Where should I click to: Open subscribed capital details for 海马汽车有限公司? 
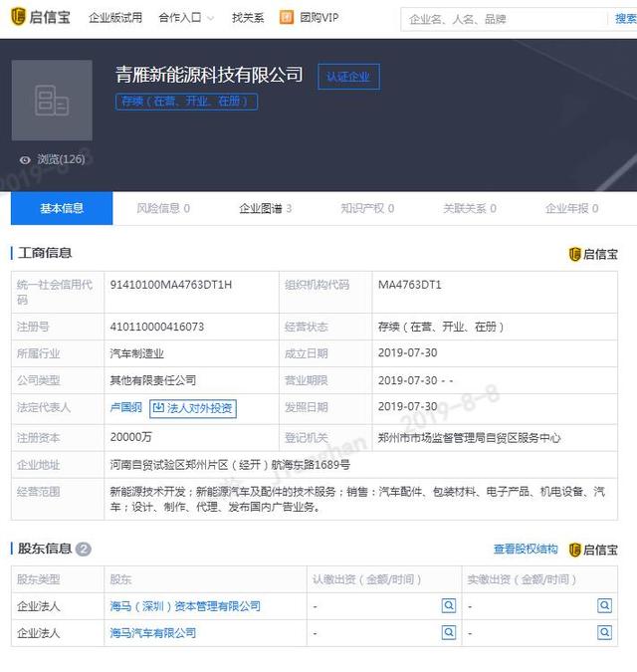[x=449, y=632]
